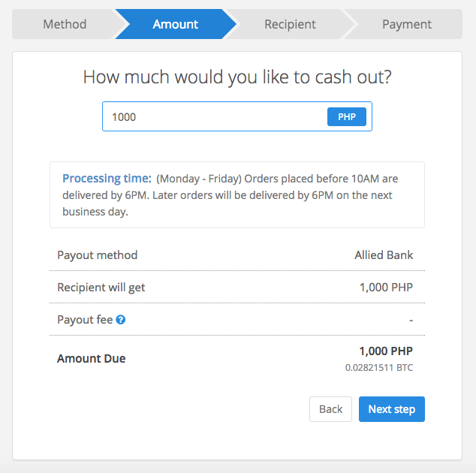Click the 0.02821511 BTC amount
476x473 pixels.
click(x=379, y=368)
